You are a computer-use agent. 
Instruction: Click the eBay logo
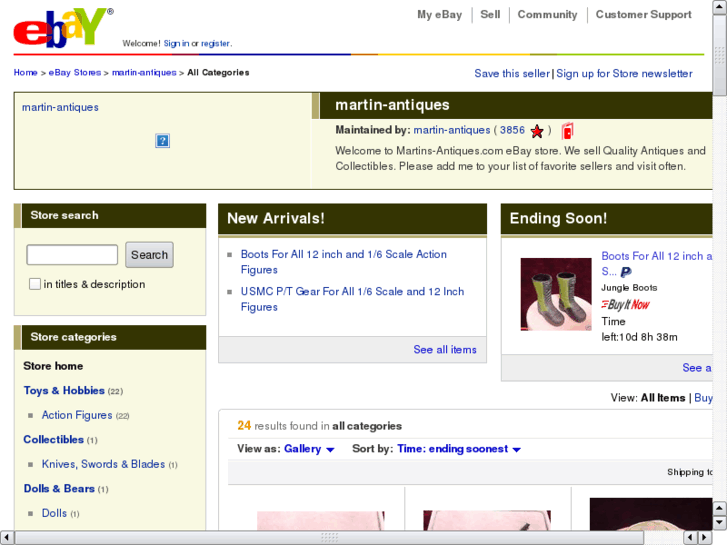tap(63, 28)
